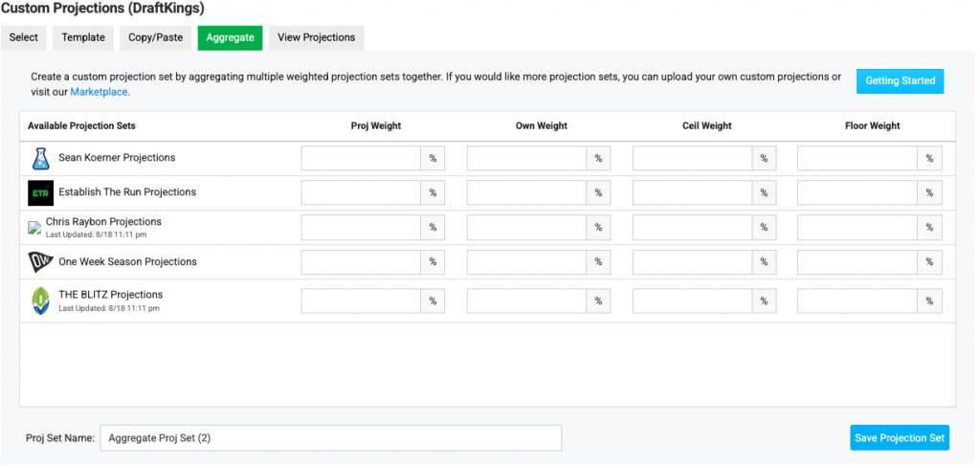This screenshot has height=468, width=980.
Task: Open the View Projections tab
Action: (x=316, y=38)
